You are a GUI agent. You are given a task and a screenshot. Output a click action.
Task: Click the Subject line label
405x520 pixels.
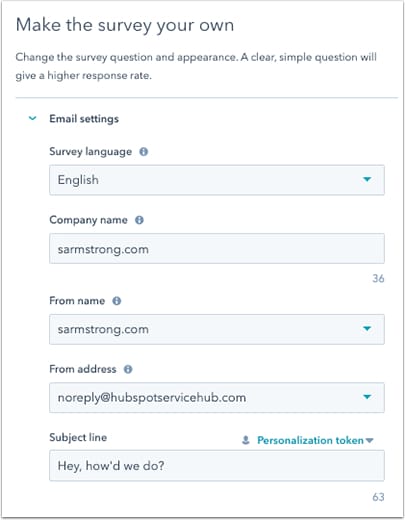78,437
